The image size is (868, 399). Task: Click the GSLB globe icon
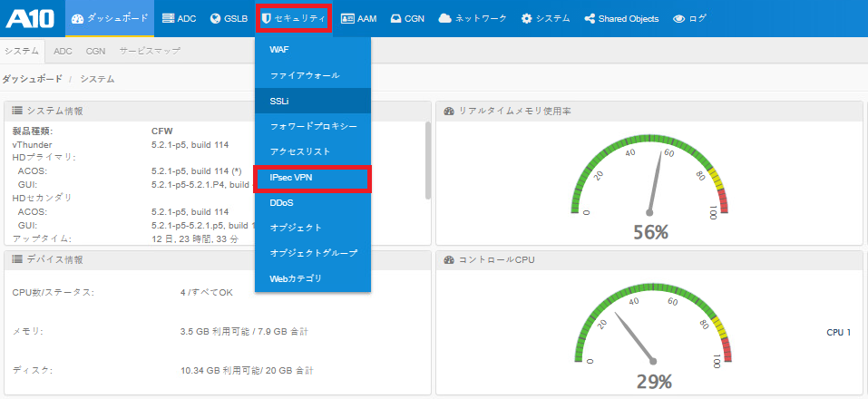[216, 18]
